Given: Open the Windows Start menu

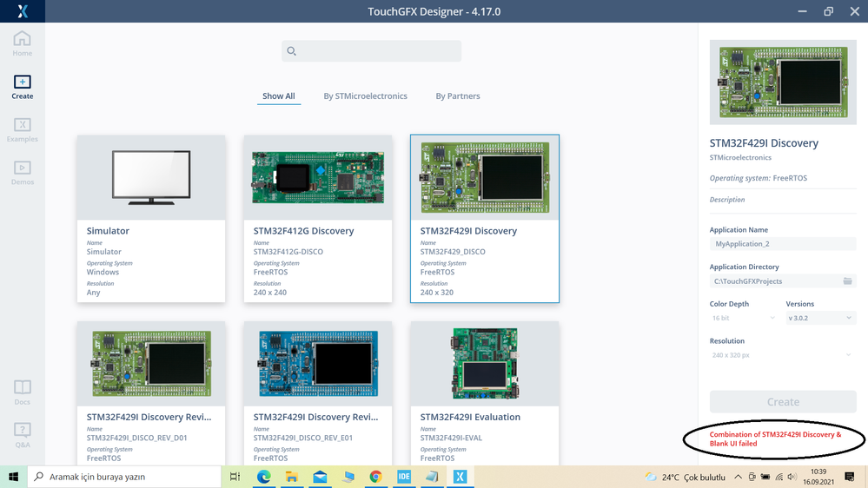Looking at the screenshot, I should tap(13, 477).
